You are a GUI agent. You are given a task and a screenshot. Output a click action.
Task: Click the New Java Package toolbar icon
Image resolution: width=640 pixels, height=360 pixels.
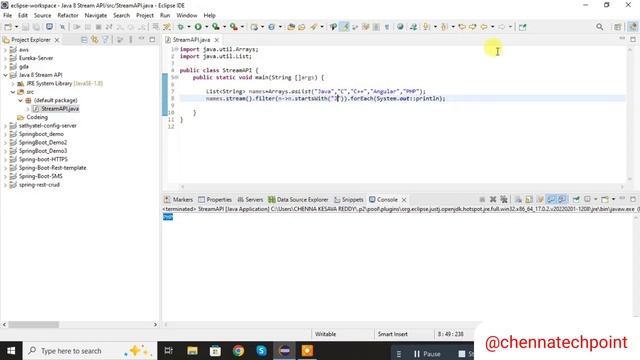[x=254, y=27]
